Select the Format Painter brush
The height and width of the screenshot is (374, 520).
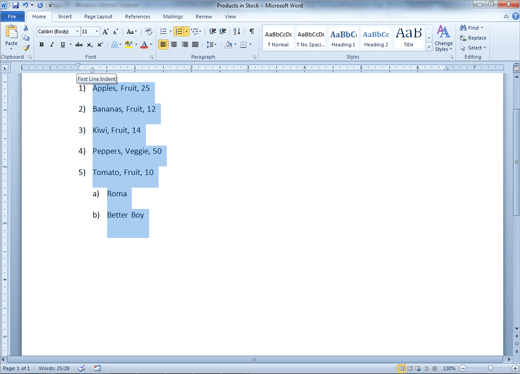coord(26,48)
